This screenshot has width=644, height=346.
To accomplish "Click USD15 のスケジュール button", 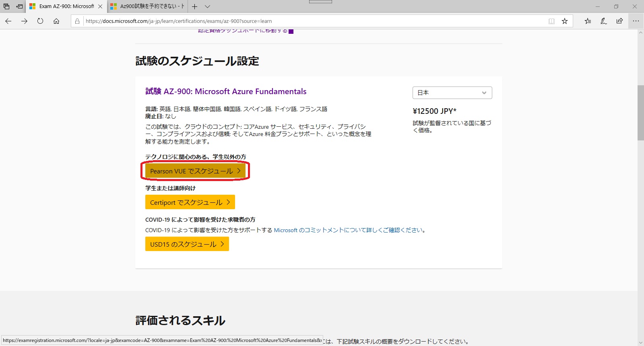I will pos(187,244).
